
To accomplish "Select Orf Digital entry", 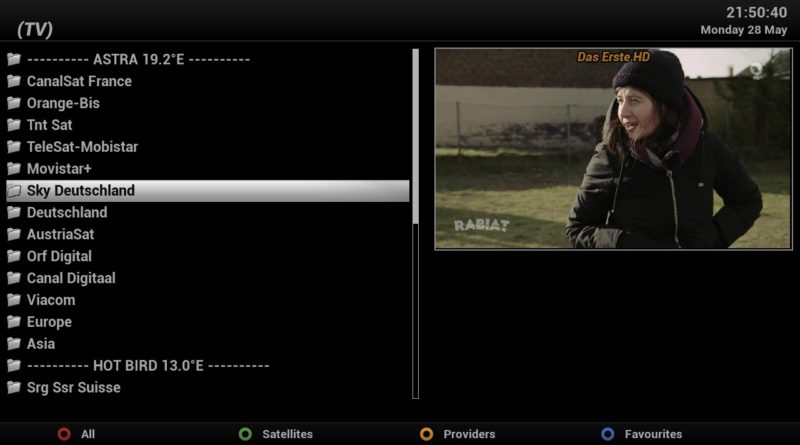I will (x=59, y=256).
